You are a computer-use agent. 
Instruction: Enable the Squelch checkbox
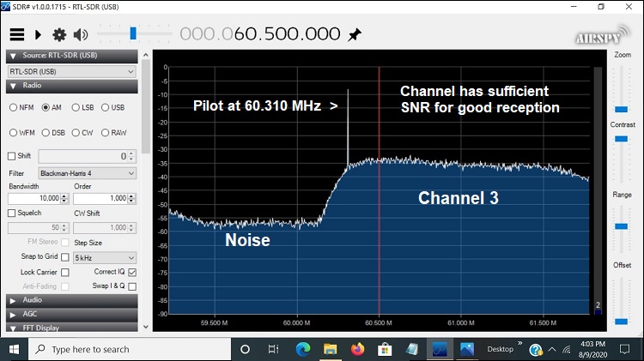[12, 212]
